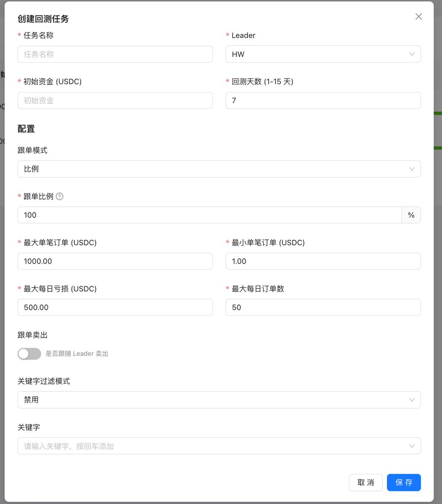Click the 配置 section heading
Screen dimensions: 442x504
pyautogui.click(x=26, y=129)
